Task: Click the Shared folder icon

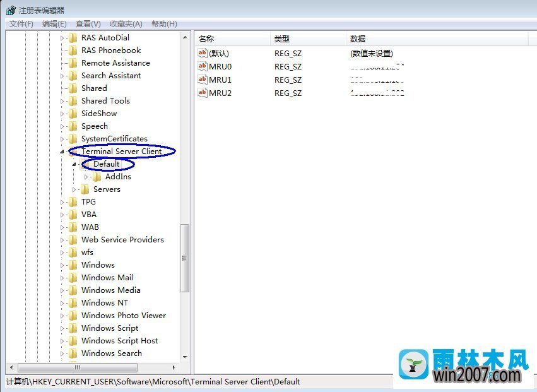Action: coord(73,88)
